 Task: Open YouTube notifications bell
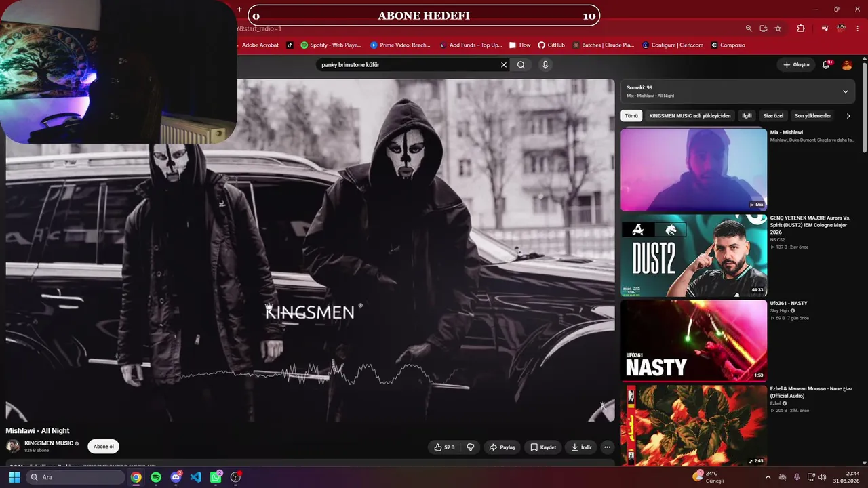[x=826, y=65]
